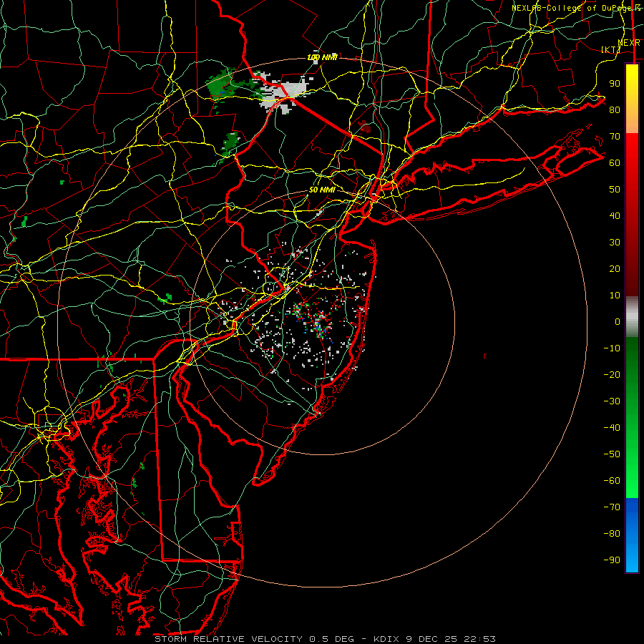Viewport: 644px width, 644px height.
Task: Click the blue-green velocity cluster near the radar center
Action: coord(321,324)
